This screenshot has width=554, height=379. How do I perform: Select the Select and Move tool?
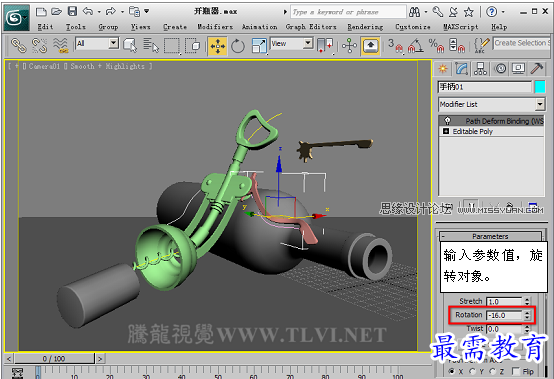click(x=217, y=46)
